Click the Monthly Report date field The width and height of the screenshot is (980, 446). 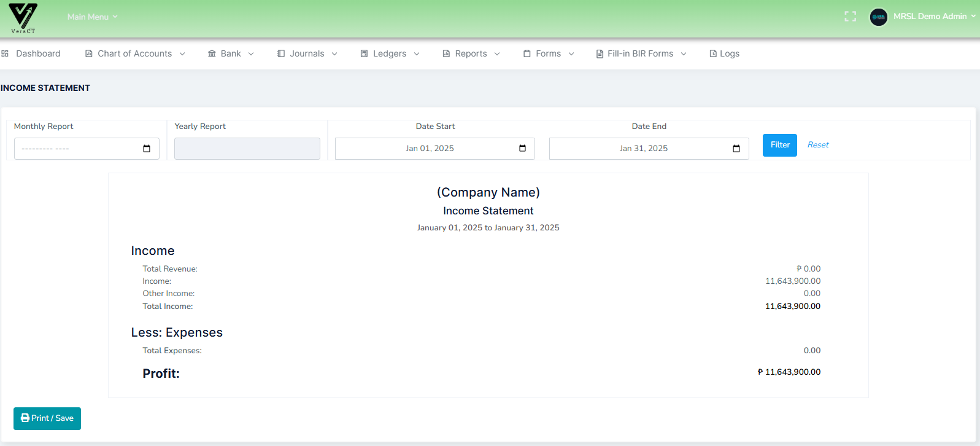tap(87, 149)
